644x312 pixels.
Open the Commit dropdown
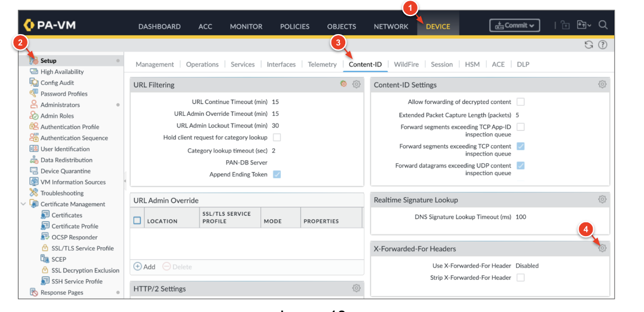click(514, 25)
